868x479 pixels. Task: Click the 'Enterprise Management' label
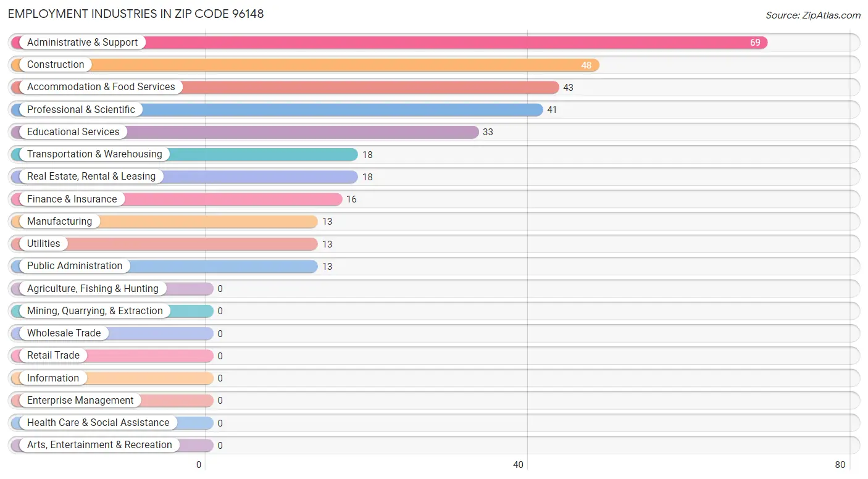click(80, 401)
